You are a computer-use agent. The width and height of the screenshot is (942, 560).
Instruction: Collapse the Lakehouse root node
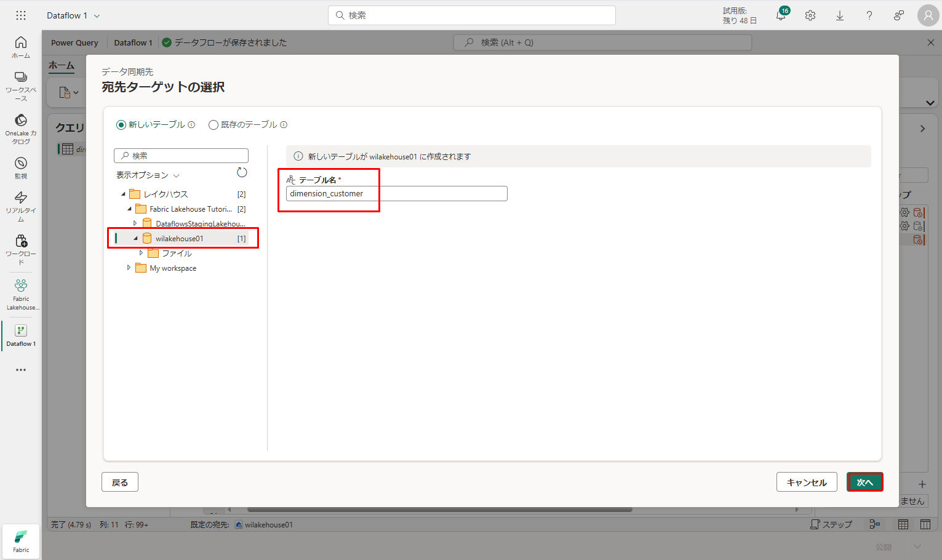pyautogui.click(x=123, y=194)
